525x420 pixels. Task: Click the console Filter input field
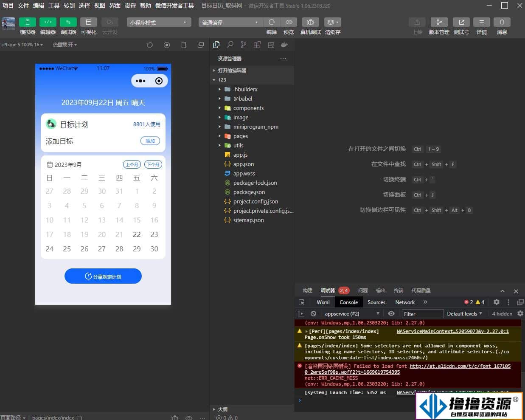click(x=423, y=314)
